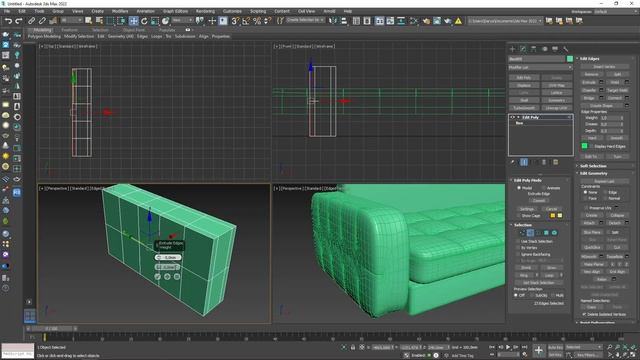Select SubObj preview selection radio

[531, 295]
